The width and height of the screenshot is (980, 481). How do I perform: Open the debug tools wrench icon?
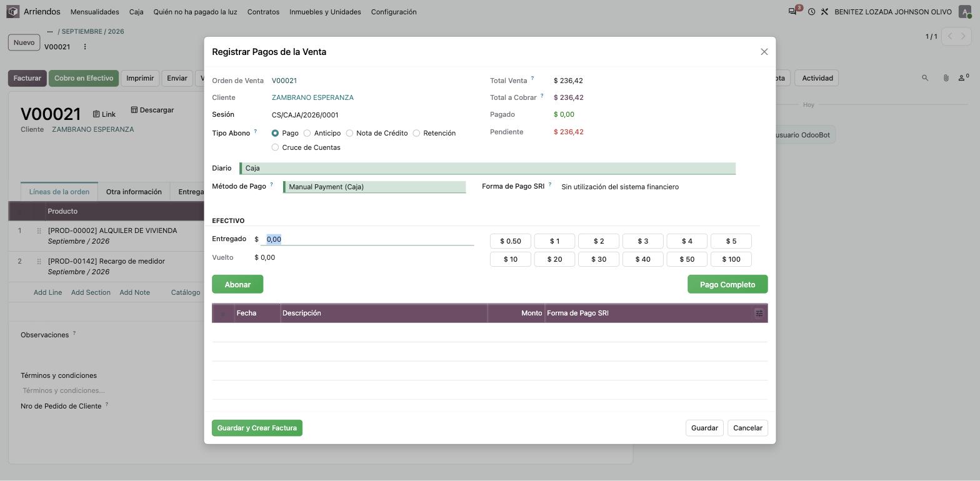824,12
